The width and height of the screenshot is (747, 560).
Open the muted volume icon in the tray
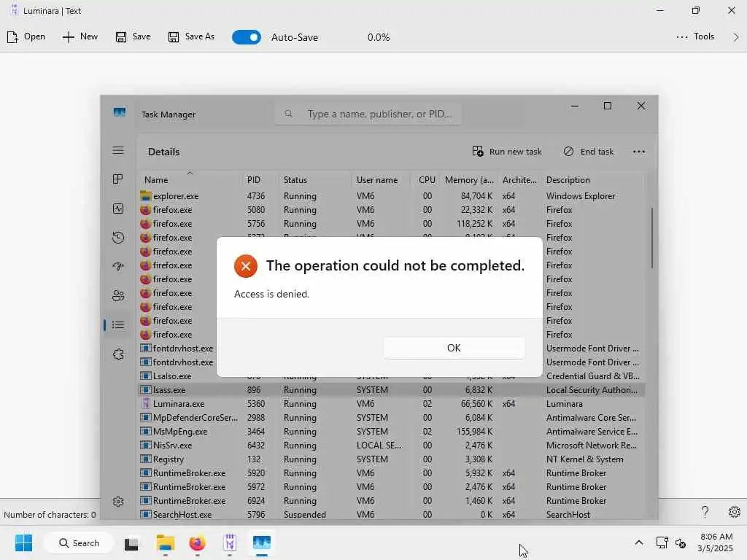[681, 542]
